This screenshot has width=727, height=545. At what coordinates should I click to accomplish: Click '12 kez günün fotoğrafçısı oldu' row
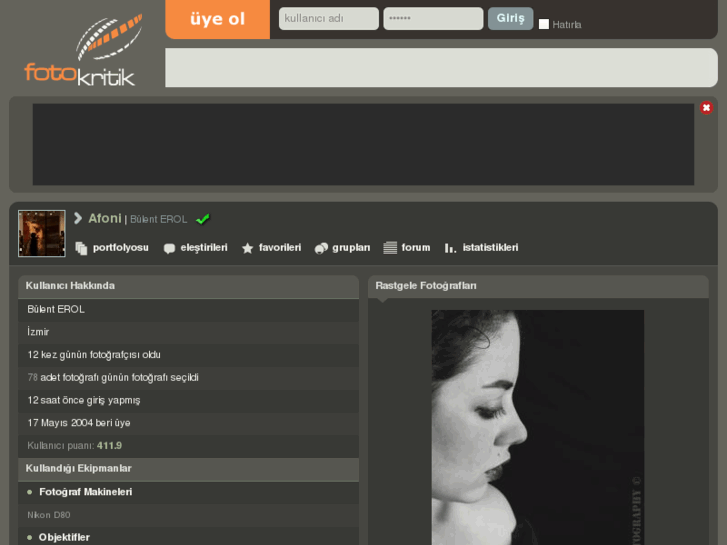click(188, 355)
